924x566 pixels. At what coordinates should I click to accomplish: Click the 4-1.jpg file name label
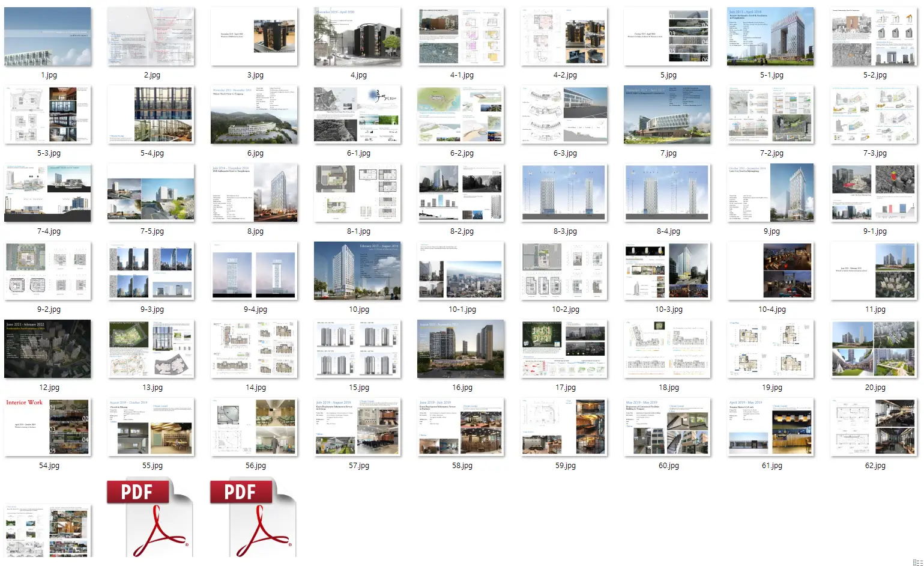[462, 75]
